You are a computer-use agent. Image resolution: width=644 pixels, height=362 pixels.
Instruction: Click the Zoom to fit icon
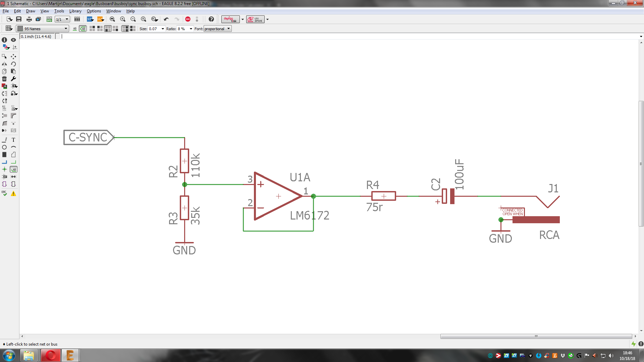pos(112,19)
